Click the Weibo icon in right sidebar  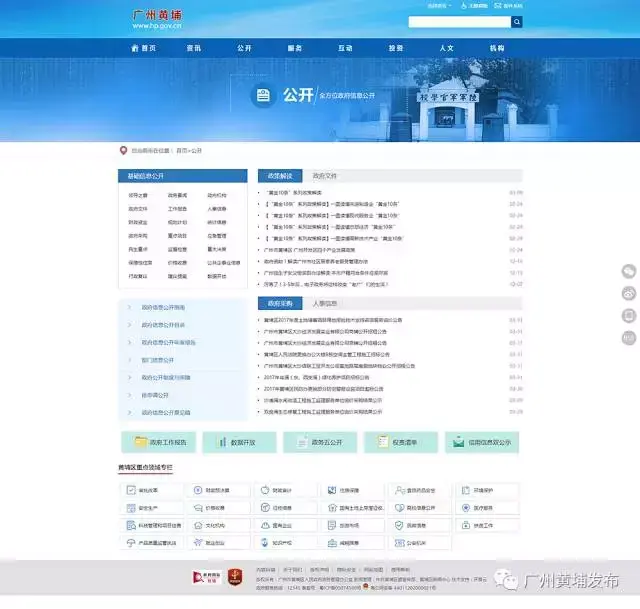point(629,292)
